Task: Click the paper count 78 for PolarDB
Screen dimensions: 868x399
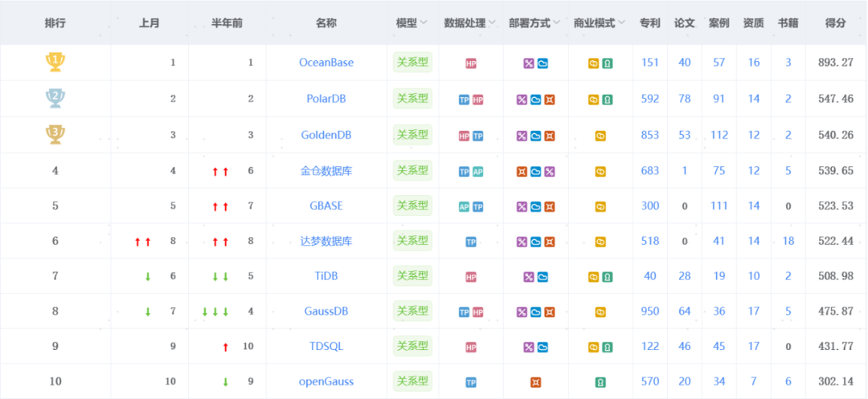Action: pos(685,99)
